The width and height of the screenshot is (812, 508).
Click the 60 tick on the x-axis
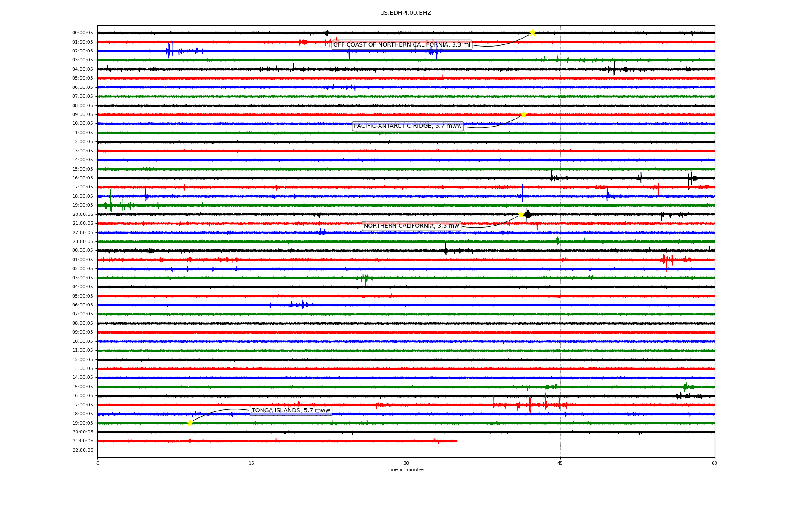click(714, 463)
